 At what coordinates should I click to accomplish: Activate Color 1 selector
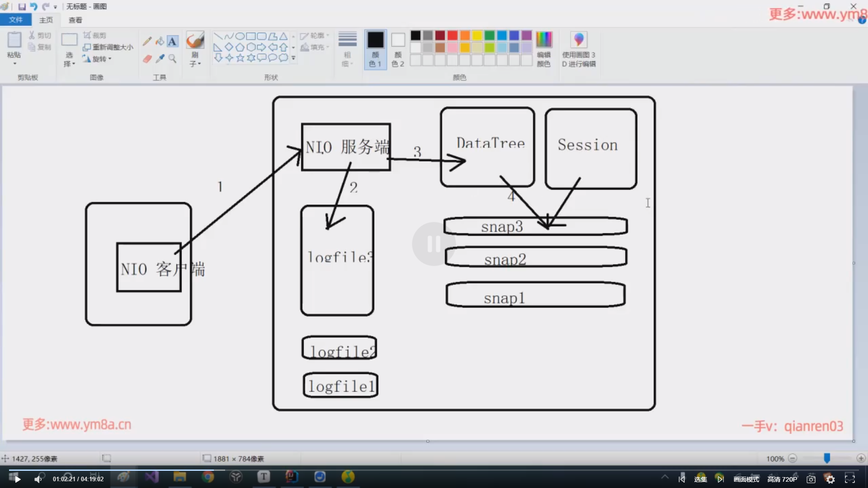click(x=375, y=49)
